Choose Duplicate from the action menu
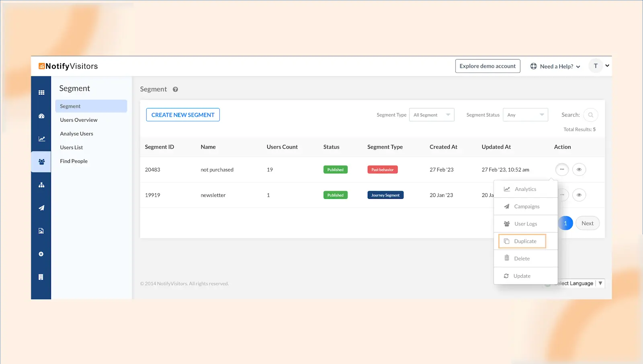Image resolution: width=643 pixels, height=364 pixels. coord(522,241)
